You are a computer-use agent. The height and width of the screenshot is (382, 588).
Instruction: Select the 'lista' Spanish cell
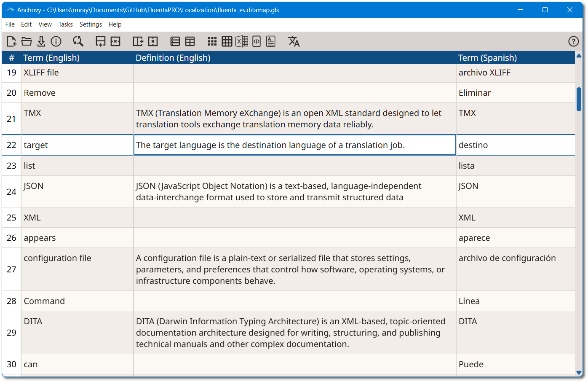516,166
